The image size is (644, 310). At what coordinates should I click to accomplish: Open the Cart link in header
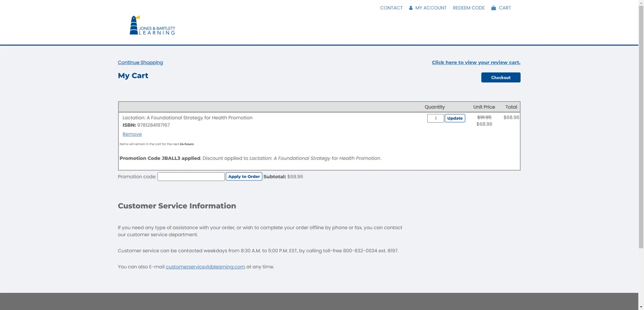pos(505,8)
